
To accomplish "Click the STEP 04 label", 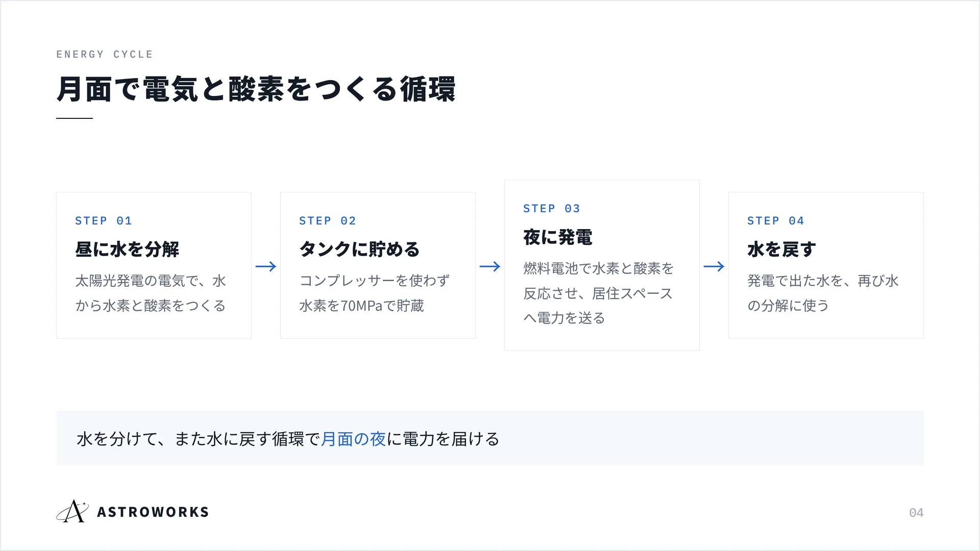I will 776,221.
